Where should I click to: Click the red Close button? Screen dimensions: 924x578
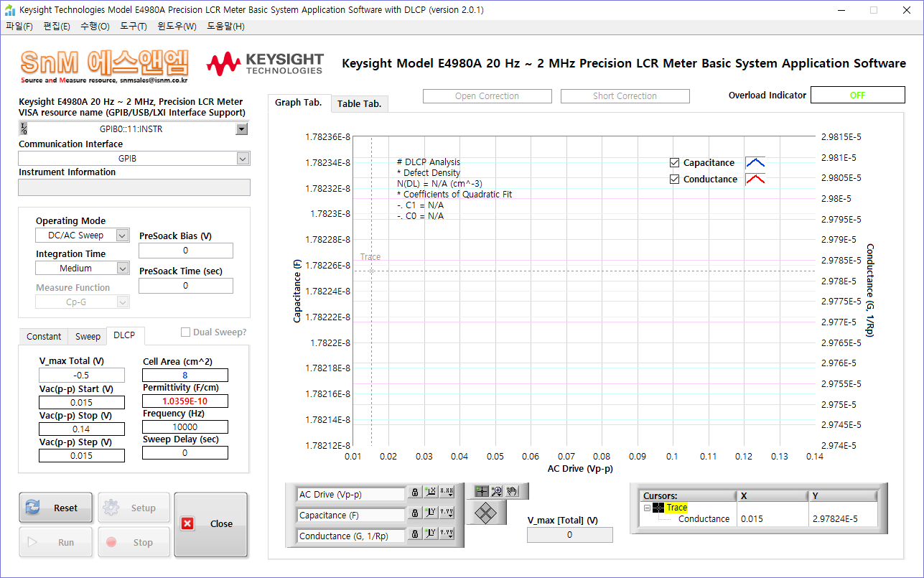[x=210, y=524]
